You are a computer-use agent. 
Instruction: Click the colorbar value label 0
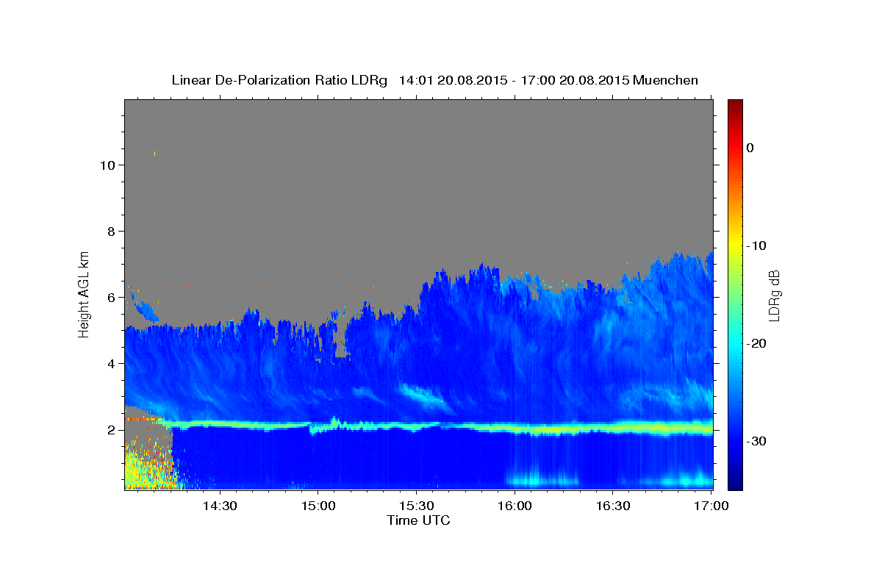750,148
